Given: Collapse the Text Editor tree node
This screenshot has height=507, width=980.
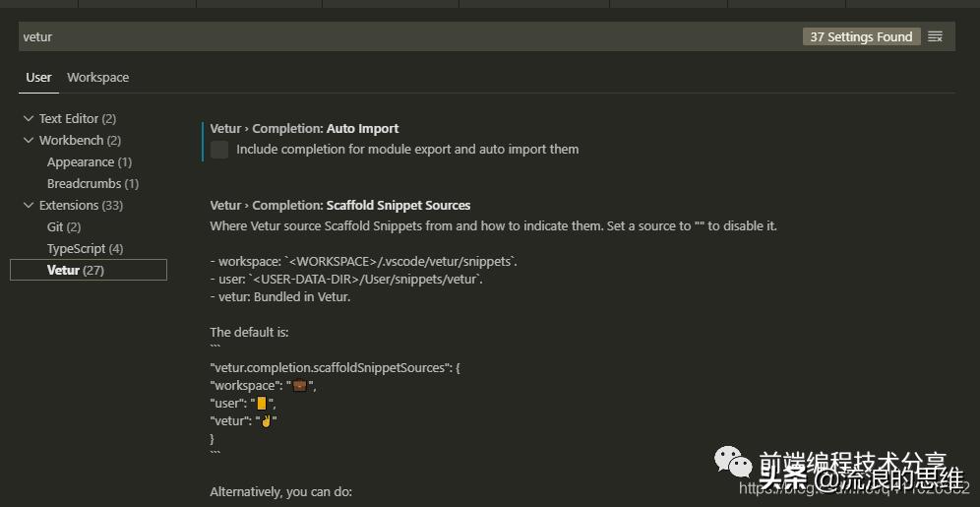Looking at the screenshot, I should click(28, 119).
